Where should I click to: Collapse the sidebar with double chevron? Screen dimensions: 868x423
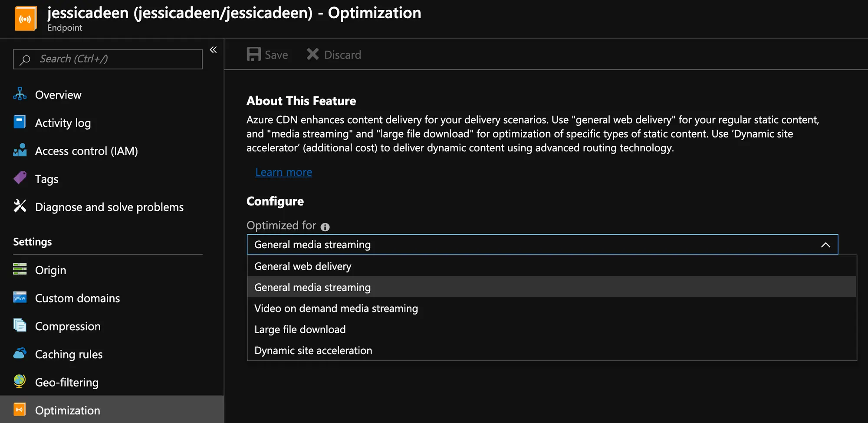click(x=213, y=50)
